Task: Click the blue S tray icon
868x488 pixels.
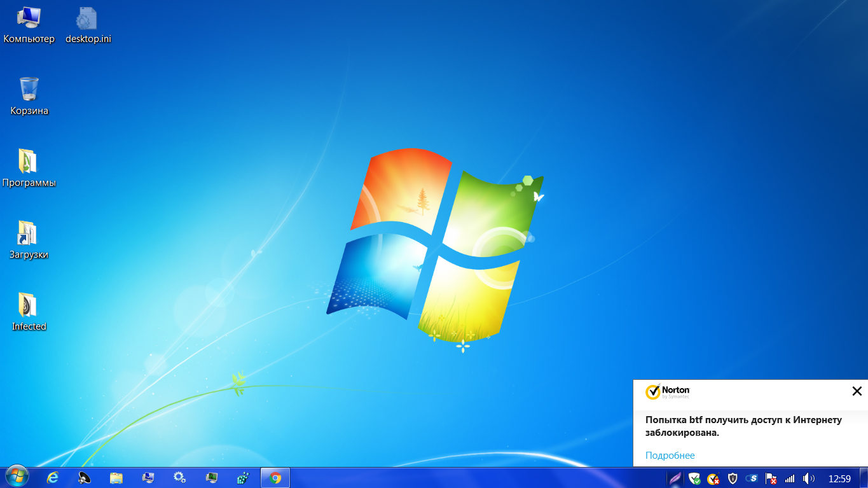Action: click(x=752, y=478)
